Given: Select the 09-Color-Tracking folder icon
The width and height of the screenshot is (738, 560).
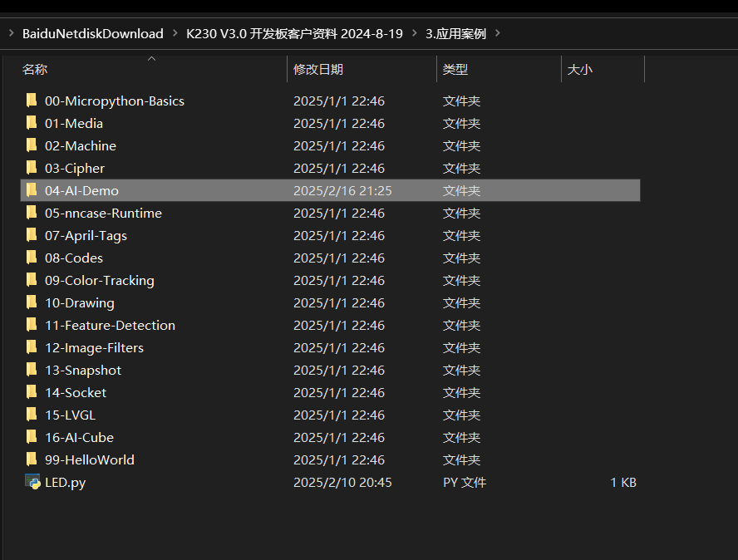Looking at the screenshot, I should click(32, 280).
